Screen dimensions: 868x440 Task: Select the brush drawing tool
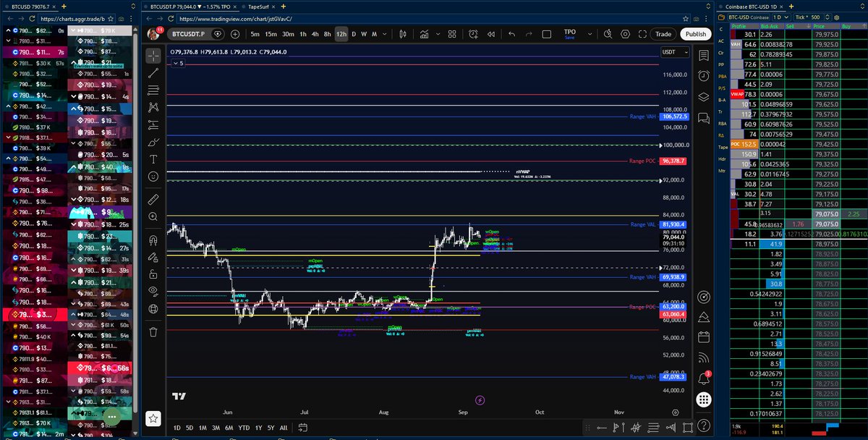[153, 142]
